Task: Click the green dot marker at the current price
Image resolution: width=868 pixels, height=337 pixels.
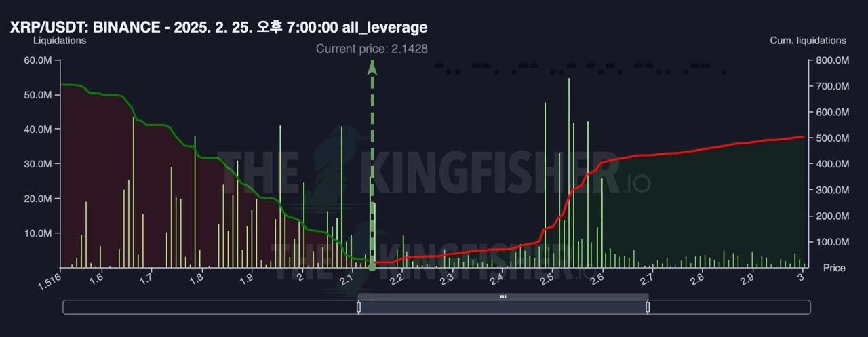Action: pyautogui.click(x=372, y=267)
